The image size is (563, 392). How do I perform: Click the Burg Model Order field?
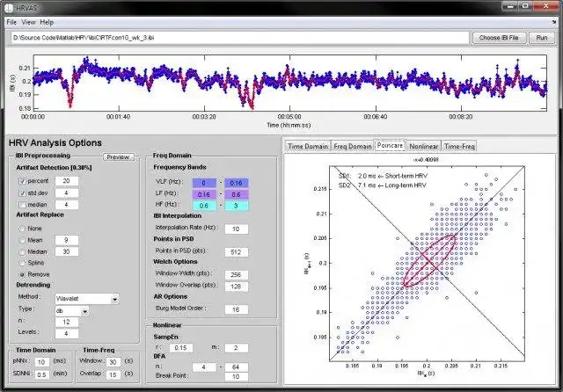[237, 309]
